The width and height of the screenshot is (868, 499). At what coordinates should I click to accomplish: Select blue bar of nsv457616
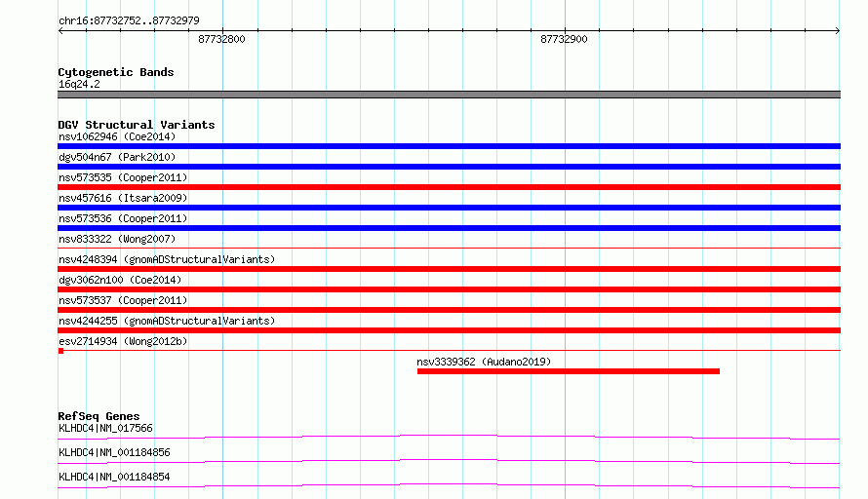tap(449, 208)
